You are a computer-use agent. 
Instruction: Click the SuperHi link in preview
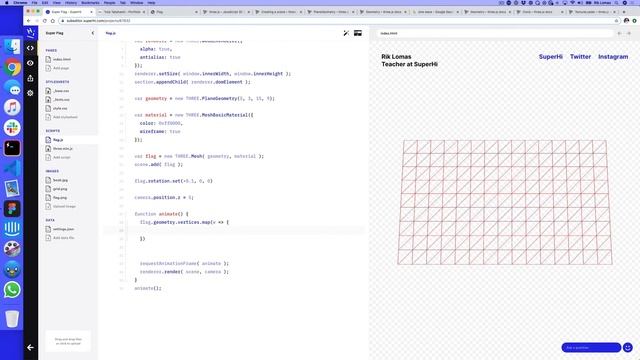point(551,57)
